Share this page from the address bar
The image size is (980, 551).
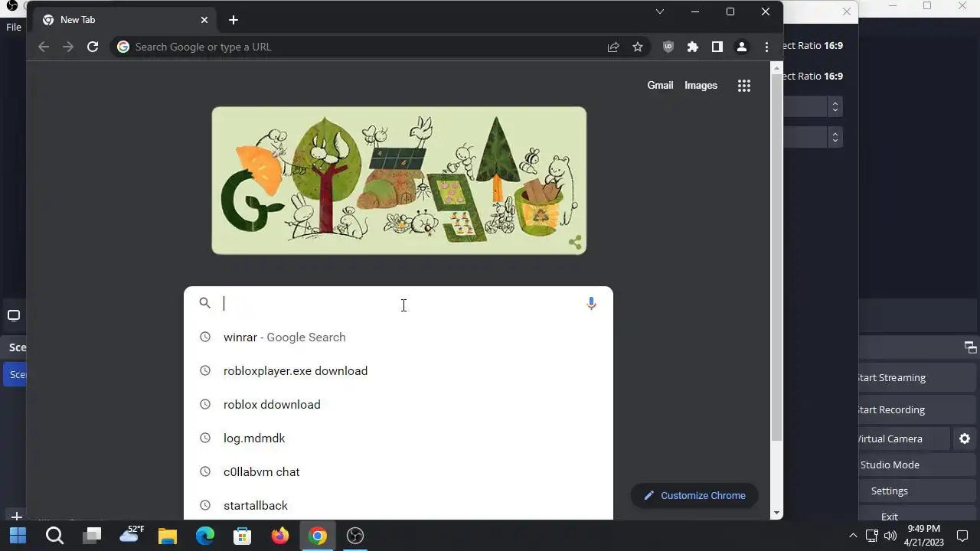613,47
